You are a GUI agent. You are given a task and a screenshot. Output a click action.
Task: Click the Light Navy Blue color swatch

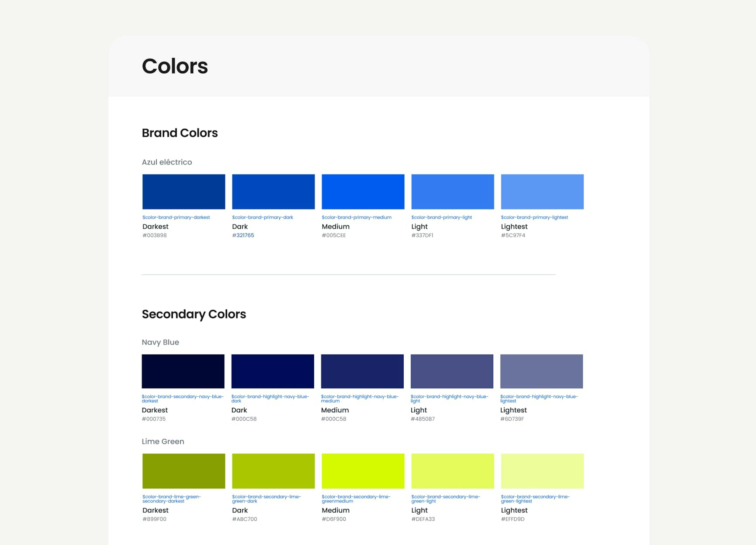point(452,371)
